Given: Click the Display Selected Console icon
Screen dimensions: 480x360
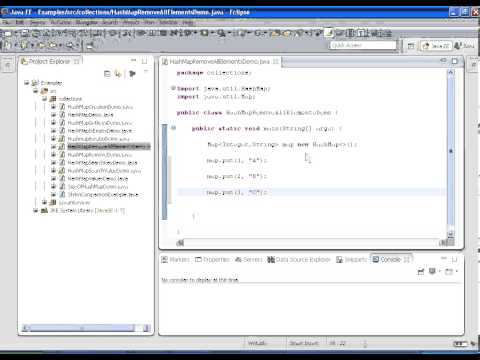Looking at the screenshot, I should 432,271.
